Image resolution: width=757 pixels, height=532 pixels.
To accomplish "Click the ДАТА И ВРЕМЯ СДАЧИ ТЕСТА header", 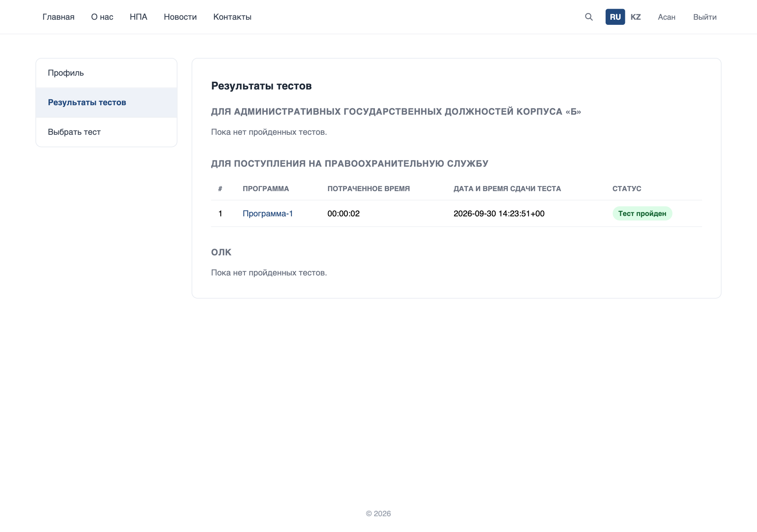I will point(507,189).
